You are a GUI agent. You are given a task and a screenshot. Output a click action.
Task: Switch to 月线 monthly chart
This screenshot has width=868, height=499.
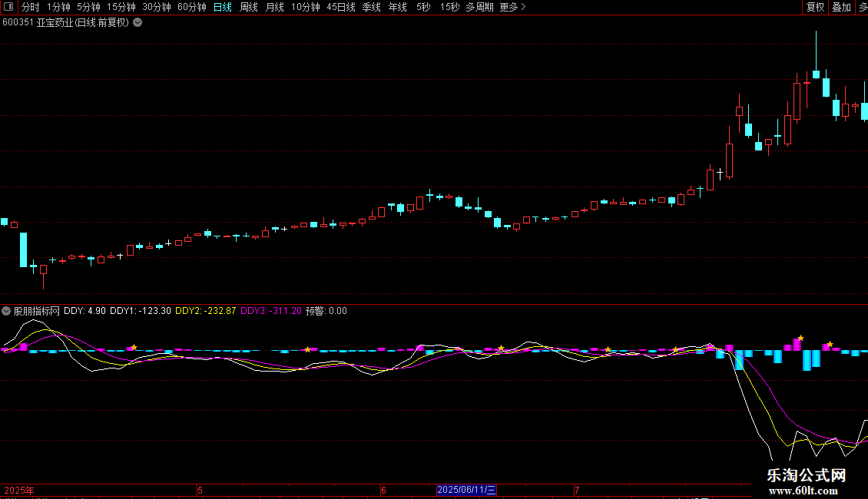tap(274, 7)
